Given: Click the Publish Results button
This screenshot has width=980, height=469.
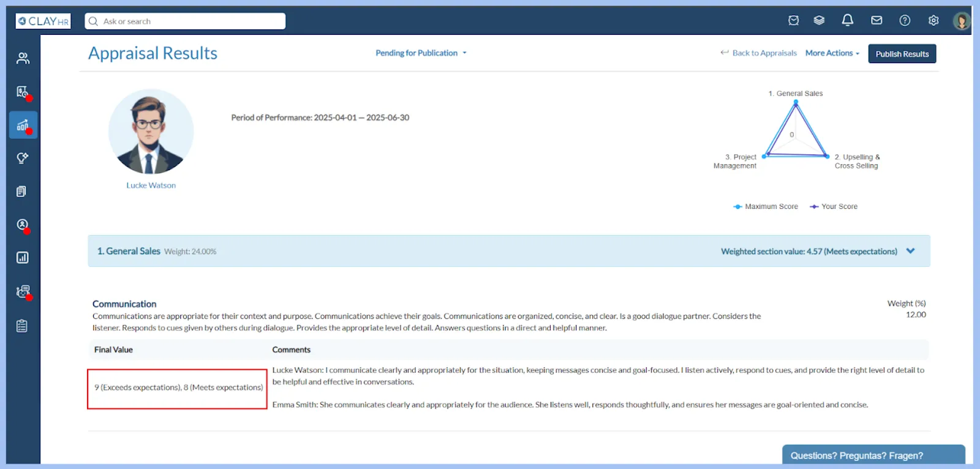Looking at the screenshot, I should pos(902,54).
